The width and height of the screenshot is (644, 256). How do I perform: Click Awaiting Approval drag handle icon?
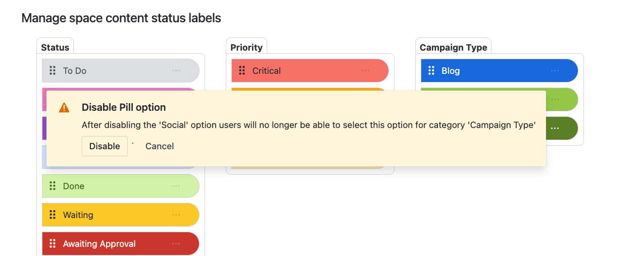(x=53, y=244)
